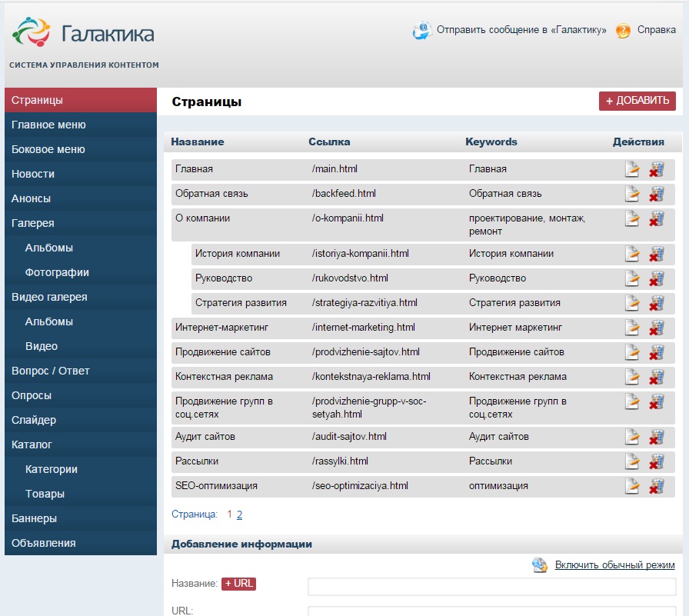Image resolution: width=689 pixels, height=616 pixels.
Task: Edit the Контекстная реклама page
Action: pyautogui.click(x=632, y=377)
